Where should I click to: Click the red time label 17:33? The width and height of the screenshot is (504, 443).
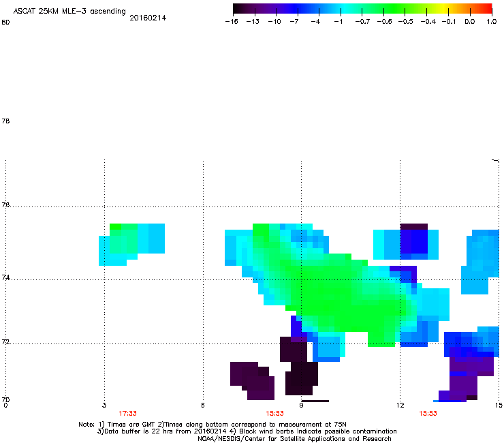(127, 414)
